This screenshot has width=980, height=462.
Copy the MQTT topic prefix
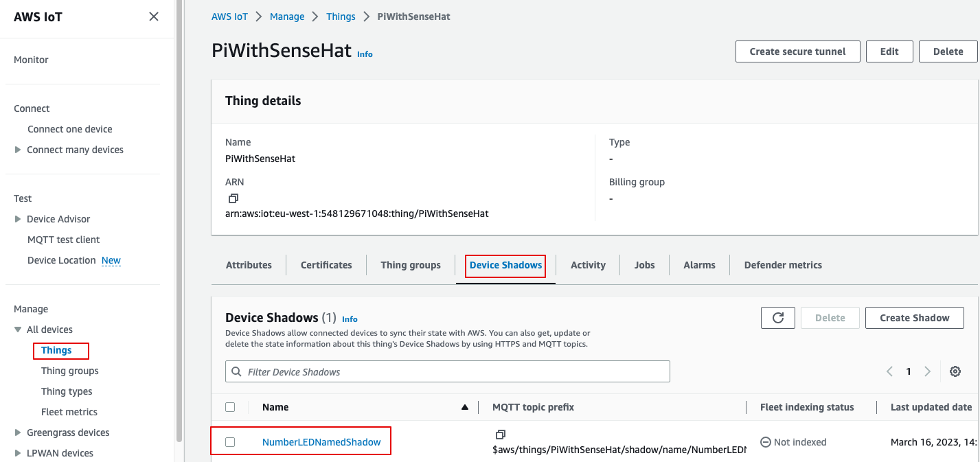[500, 434]
